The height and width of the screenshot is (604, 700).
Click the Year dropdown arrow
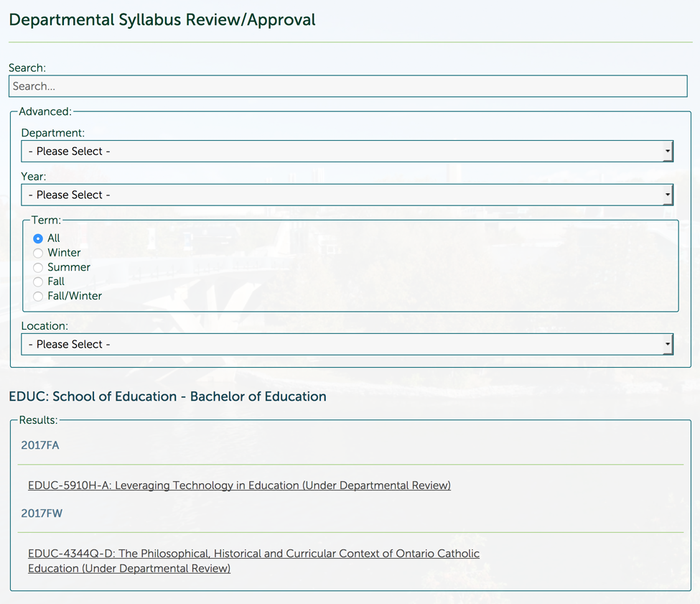pyautogui.click(x=668, y=195)
